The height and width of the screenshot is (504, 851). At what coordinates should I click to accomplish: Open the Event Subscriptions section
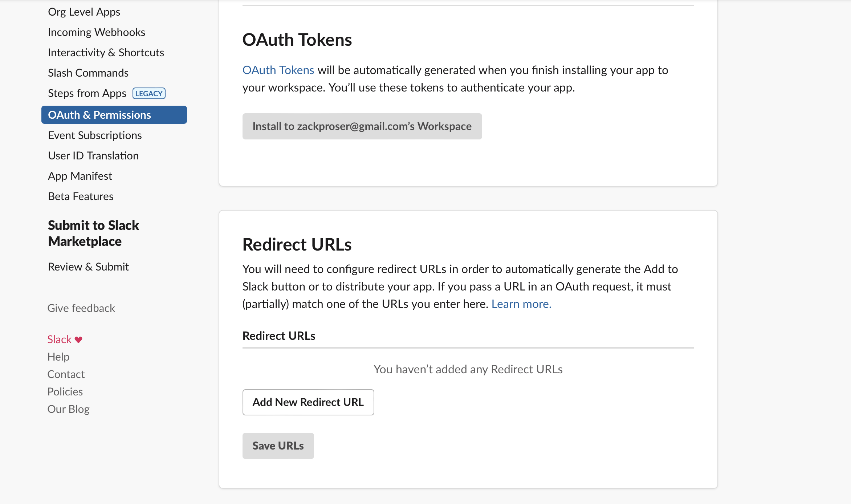(94, 135)
